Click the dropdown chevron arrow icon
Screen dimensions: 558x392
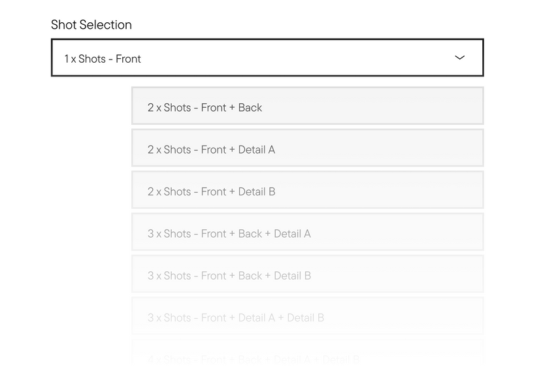[x=459, y=57]
